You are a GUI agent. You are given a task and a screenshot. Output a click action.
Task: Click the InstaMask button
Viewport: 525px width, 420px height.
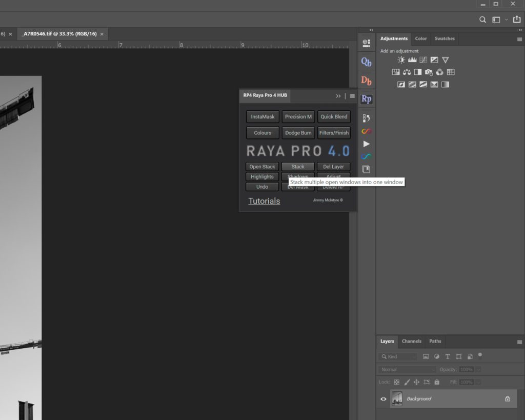click(x=262, y=117)
